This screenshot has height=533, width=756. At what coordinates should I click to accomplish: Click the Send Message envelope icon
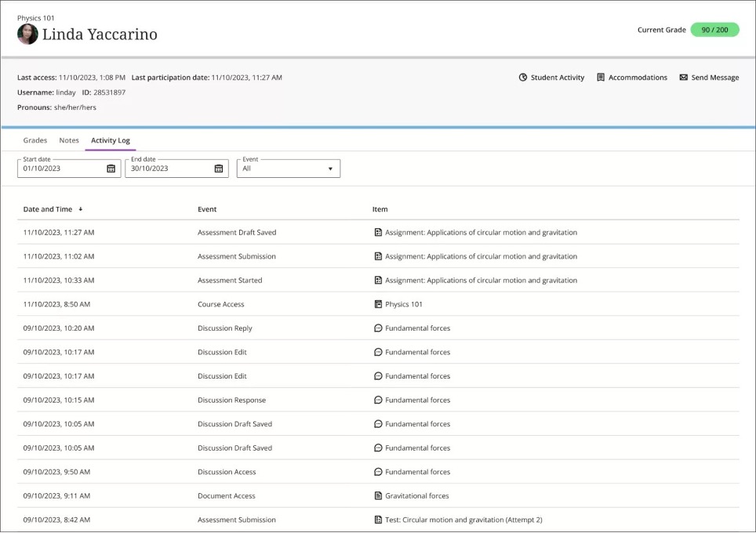pyautogui.click(x=684, y=78)
